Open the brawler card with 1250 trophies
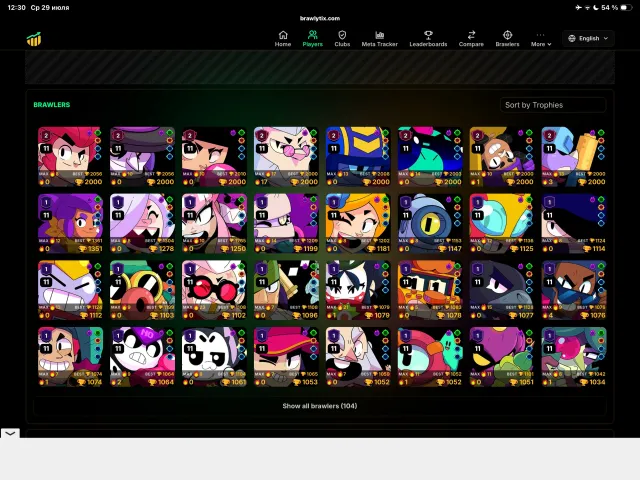Image resolution: width=640 pixels, height=480 pixels. point(214,223)
